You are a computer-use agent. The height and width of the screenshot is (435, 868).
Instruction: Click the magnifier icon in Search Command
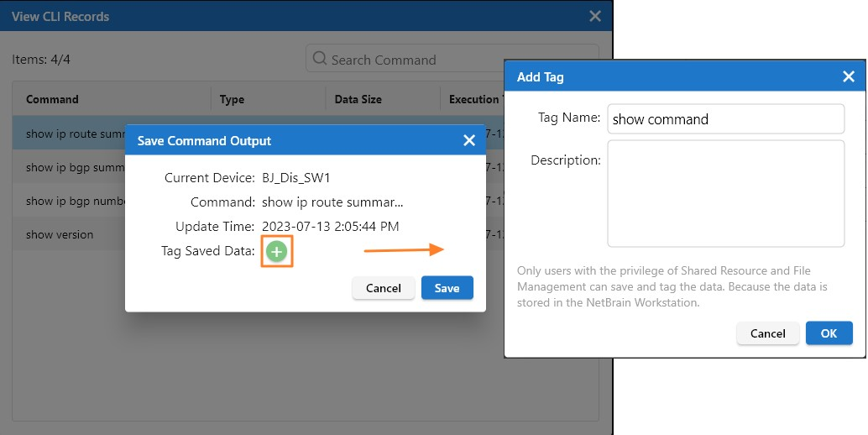[x=320, y=59]
